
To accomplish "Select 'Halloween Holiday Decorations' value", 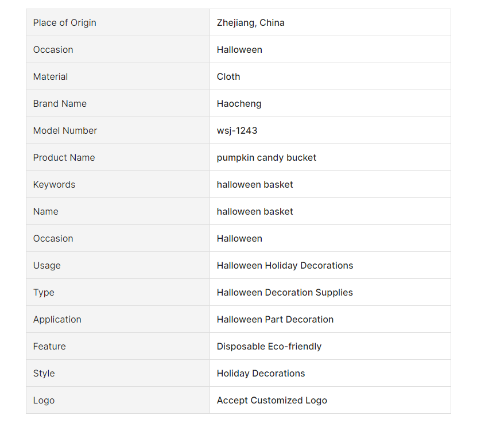I will click(x=285, y=266).
